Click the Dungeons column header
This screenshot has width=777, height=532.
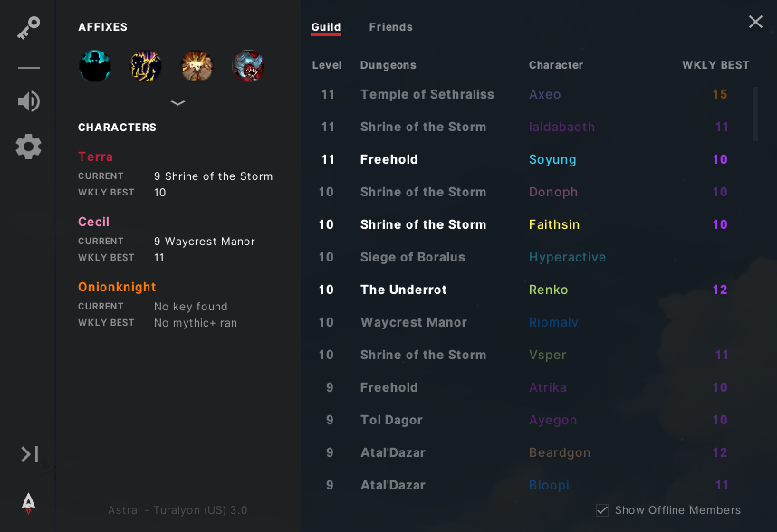pos(388,65)
